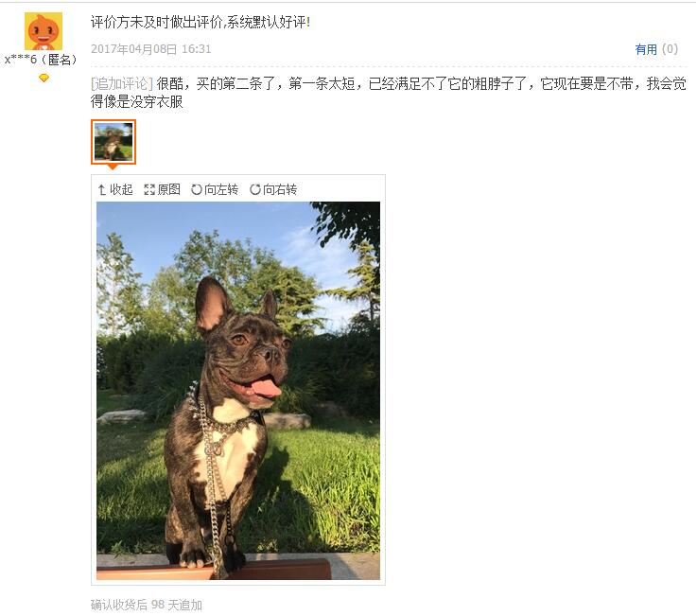Open the original image with 原图
This screenshot has width=697, height=616.
(163, 190)
